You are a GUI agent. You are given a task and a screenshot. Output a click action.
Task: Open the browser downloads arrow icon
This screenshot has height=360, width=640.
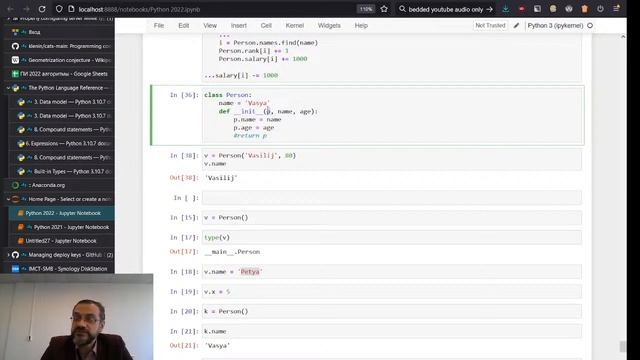pos(506,9)
